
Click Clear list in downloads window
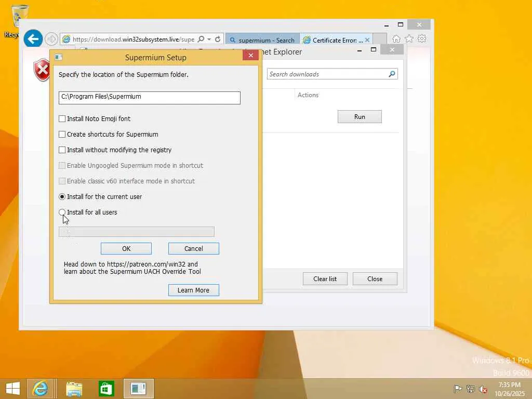click(325, 279)
